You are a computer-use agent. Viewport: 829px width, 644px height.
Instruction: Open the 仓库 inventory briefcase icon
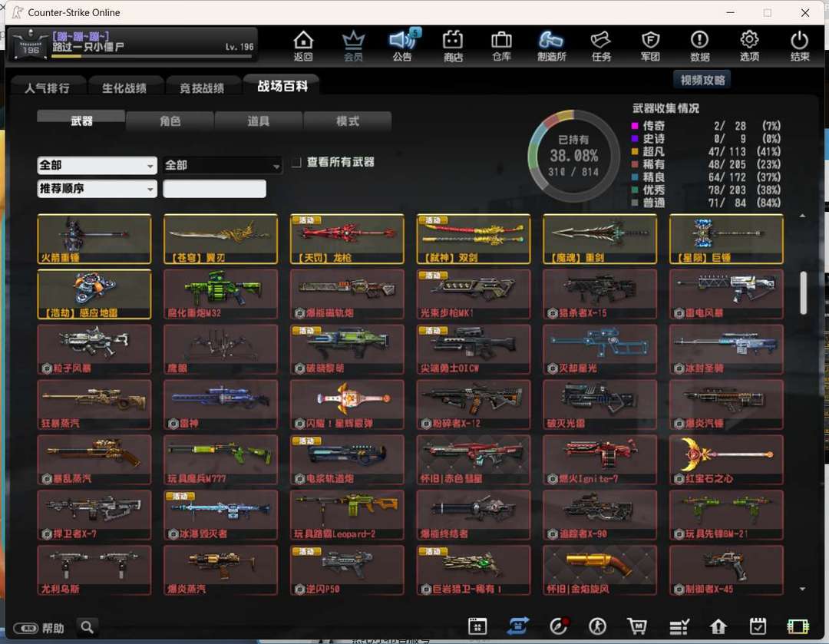pos(501,46)
